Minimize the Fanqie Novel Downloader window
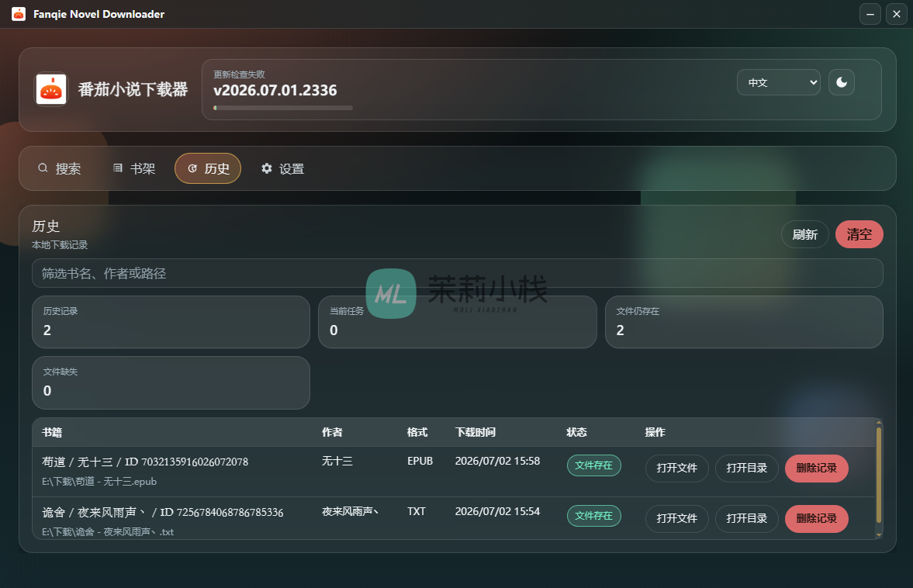 click(870, 14)
